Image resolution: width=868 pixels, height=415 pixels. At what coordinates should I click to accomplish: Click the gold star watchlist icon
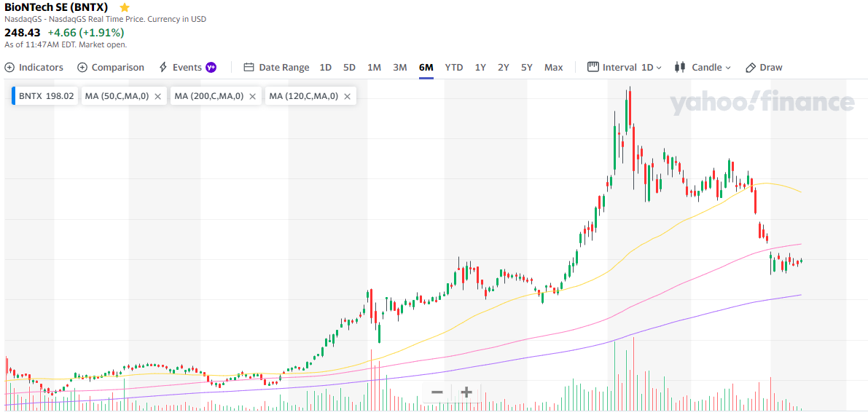(125, 7)
